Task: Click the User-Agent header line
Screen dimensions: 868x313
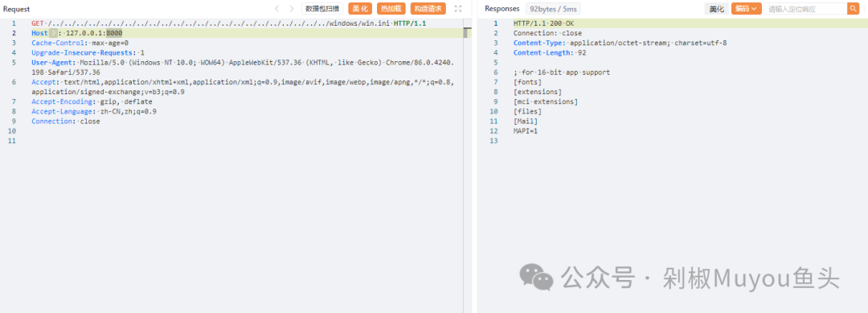Action: (x=243, y=68)
